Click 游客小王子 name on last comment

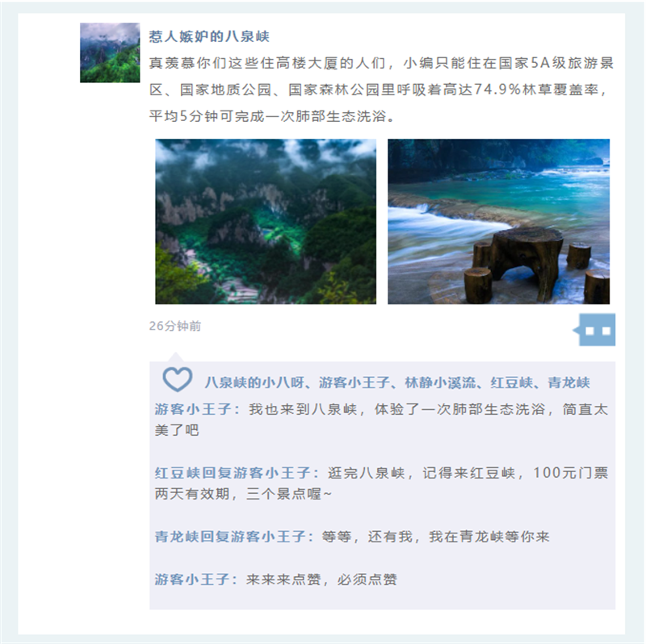point(191,579)
